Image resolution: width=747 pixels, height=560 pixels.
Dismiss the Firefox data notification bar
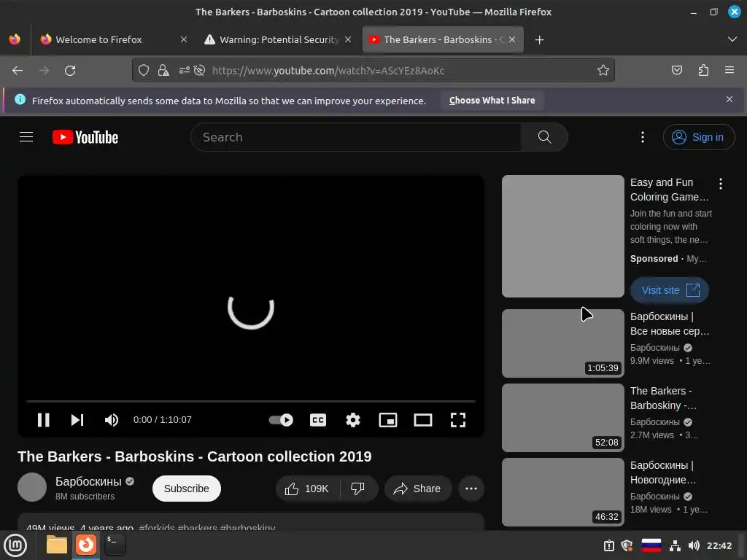click(x=729, y=99)
